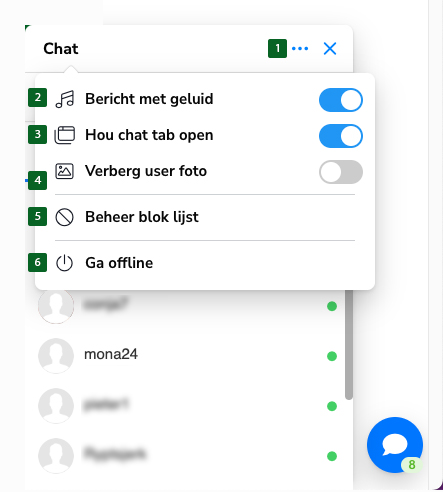
Task: Close the Chat panel with the X
Action: tap(330, 49)
